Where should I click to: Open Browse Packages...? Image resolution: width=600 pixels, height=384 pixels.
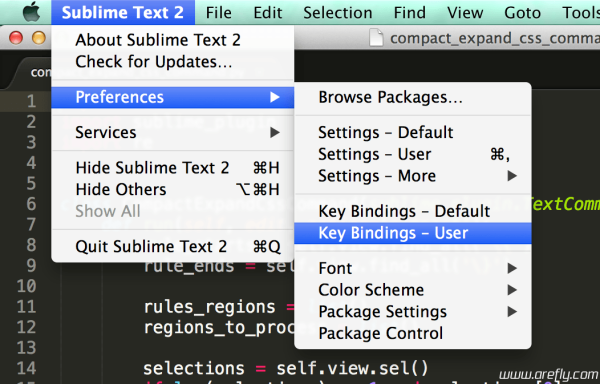pos(413,97)
